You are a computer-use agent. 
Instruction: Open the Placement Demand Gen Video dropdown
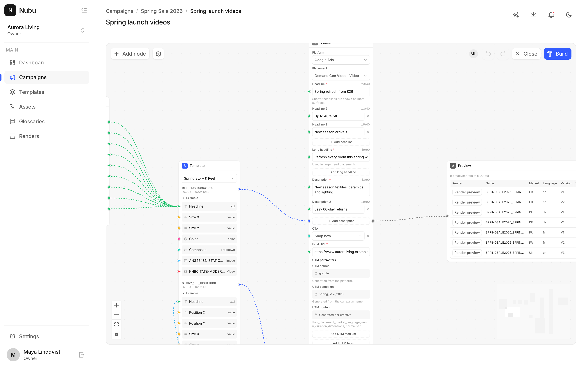point(341,76)
